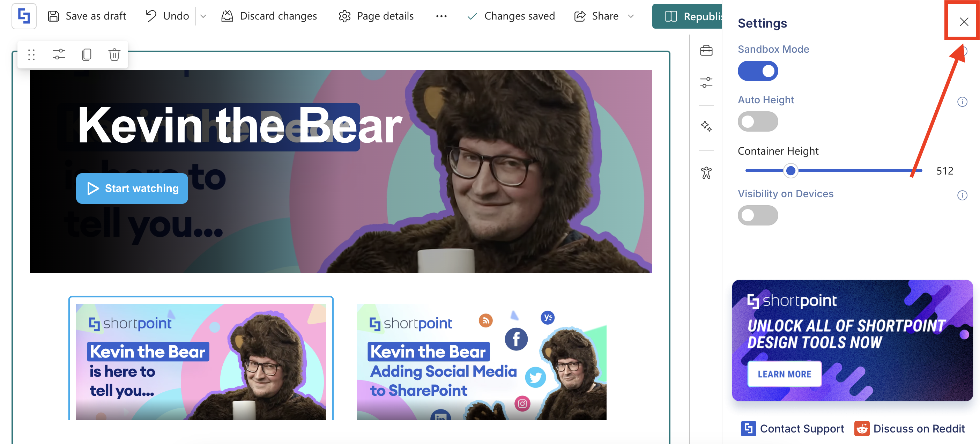Open the accessibility figure icon in the side rail
Image resolution: width=980 pixels, height=444 pixels.
[706, 173]
